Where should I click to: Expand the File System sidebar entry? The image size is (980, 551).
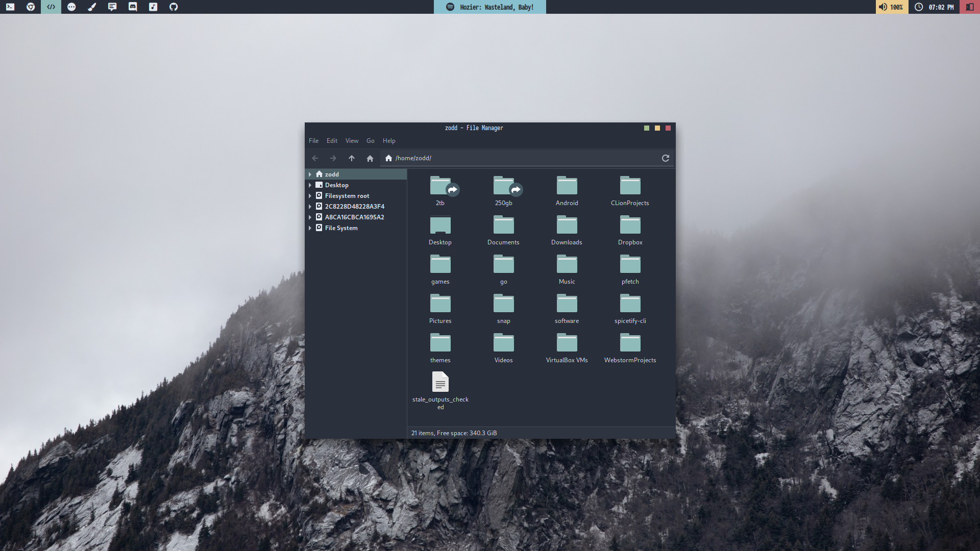[310, 228]
